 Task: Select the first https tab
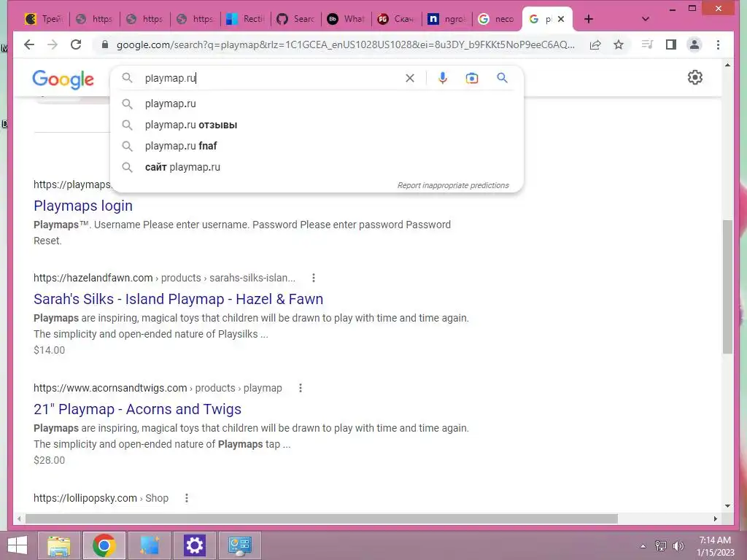[96, 19]
